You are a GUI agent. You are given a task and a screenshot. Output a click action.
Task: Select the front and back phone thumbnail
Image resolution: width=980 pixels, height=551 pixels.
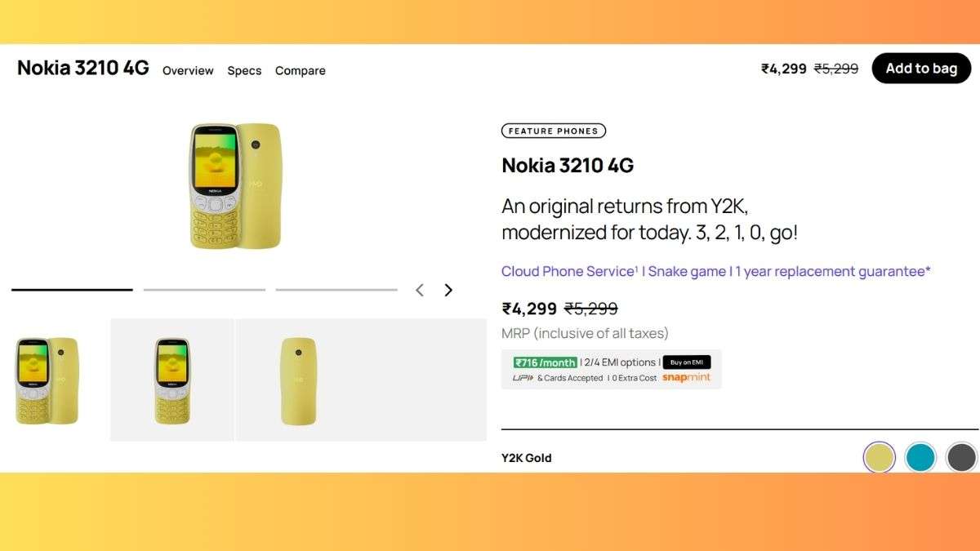[48, 380]
